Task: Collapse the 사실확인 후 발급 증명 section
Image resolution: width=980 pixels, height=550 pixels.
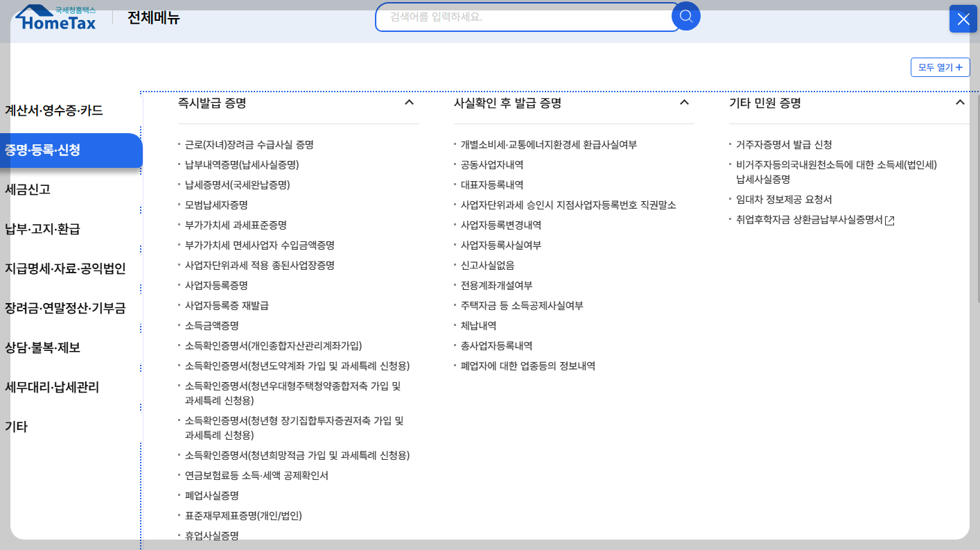Action: tap(684, 103)
